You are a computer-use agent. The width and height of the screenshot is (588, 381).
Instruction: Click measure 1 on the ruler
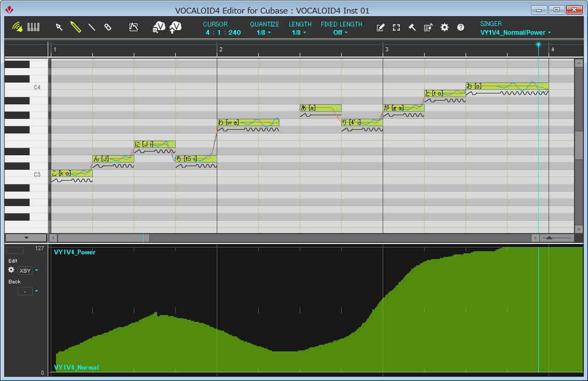[55, 49]
